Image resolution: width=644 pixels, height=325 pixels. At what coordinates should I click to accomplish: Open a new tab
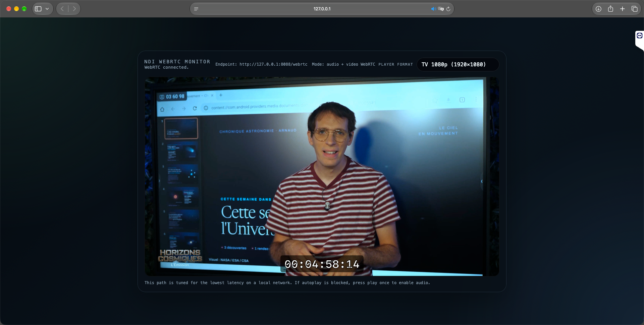coord(623,9)
